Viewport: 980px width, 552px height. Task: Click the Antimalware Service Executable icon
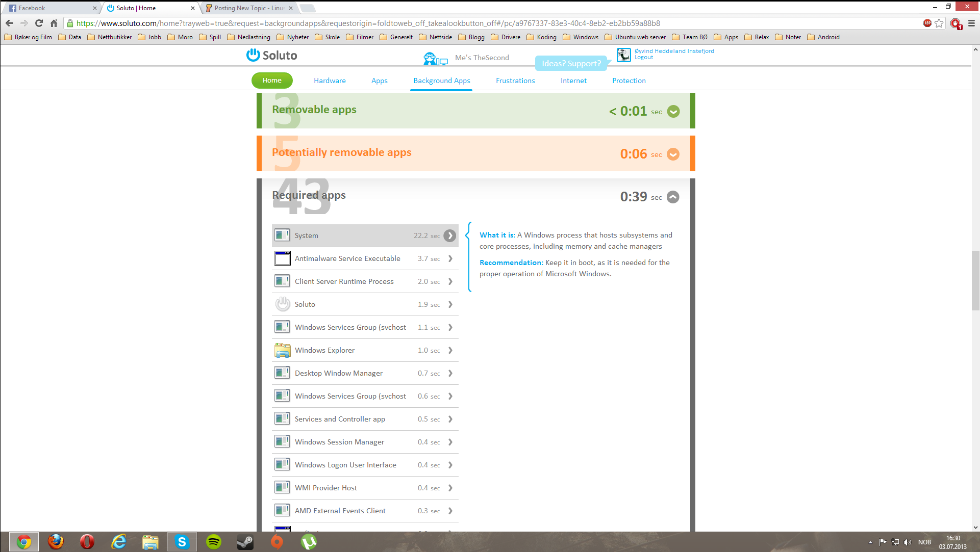pos(282,258)
